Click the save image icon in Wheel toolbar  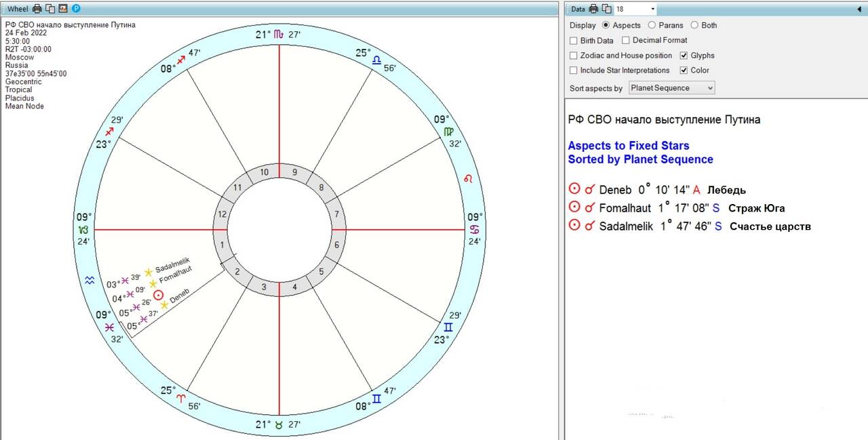(63, 9)
